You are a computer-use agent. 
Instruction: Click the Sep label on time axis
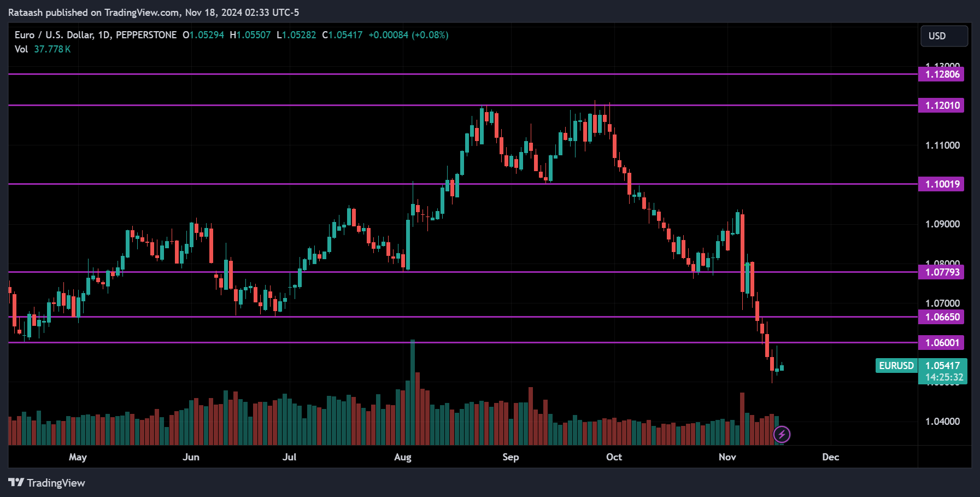pos(510,457)
